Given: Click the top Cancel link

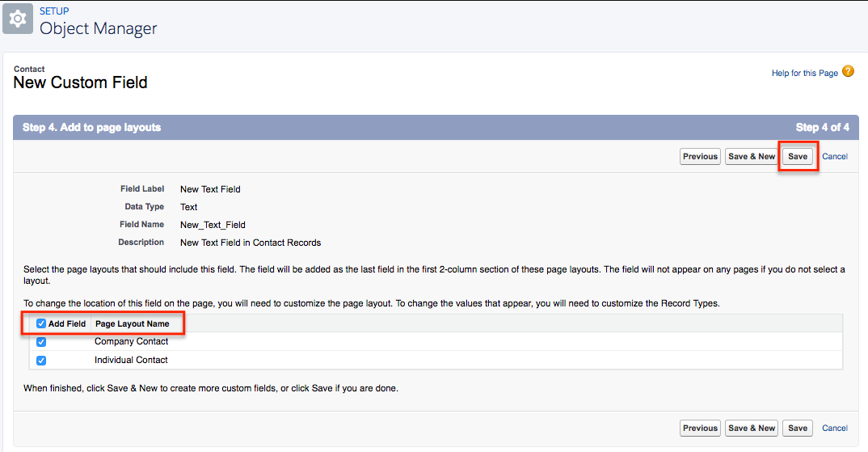Looking at the screenshot, I should (x=834, y=157).
